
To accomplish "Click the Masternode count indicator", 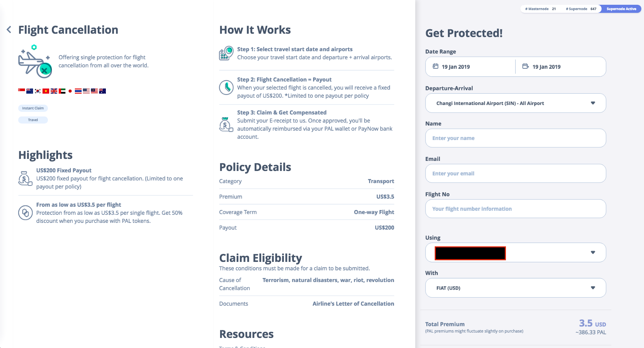I will click(540, 9).
